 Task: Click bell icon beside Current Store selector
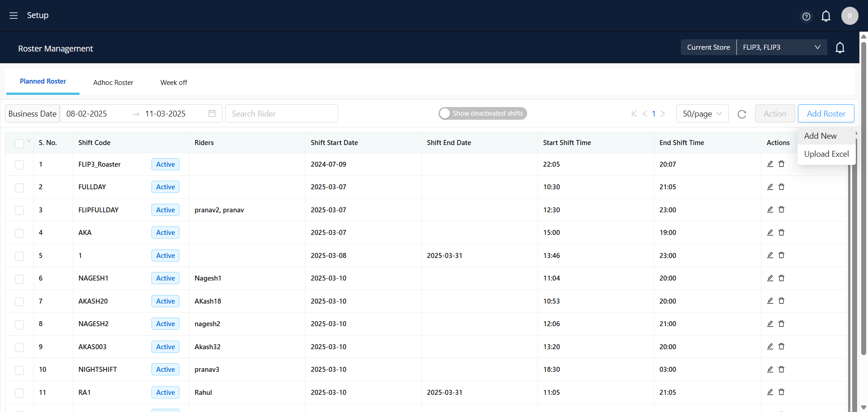(x=840, y=47)
